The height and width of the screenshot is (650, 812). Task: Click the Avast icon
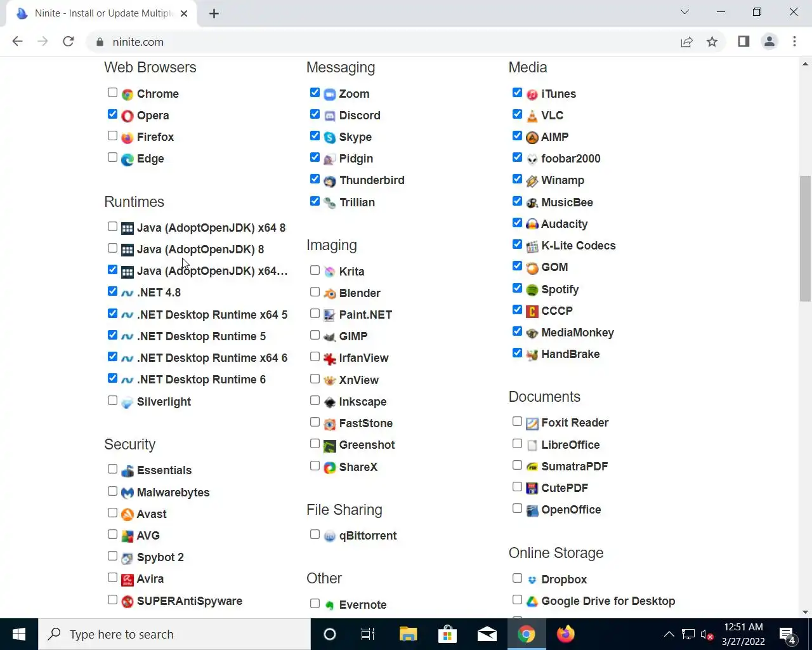pyautogui.click(x=128, y=514)
